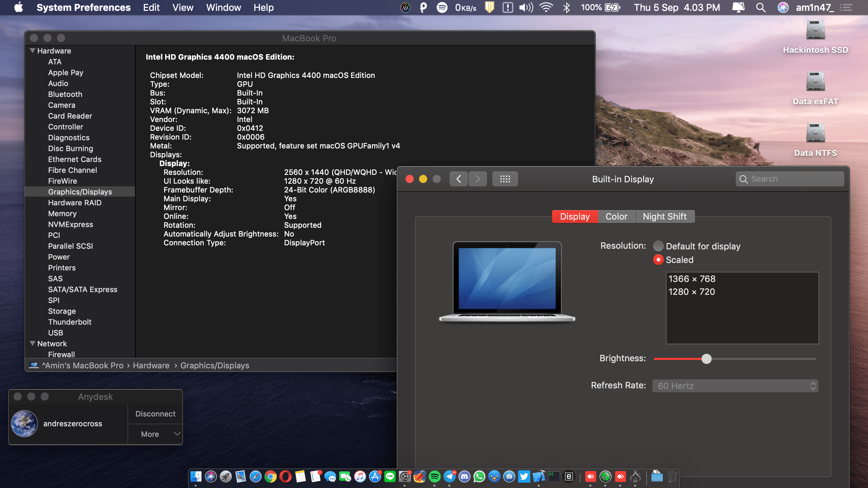Image resolution: width=868 pixels, height=488 pixels.
Task: Open the Window menu in the menu bar
Action: [223, 7]
